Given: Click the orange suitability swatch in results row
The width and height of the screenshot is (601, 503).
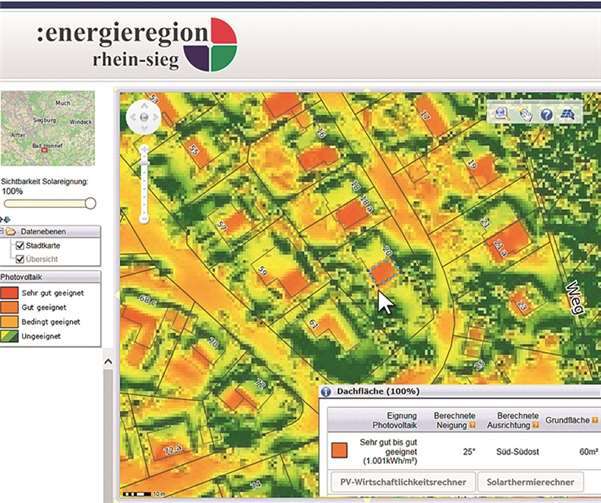Looking at the screenshot, I should 339,450.
